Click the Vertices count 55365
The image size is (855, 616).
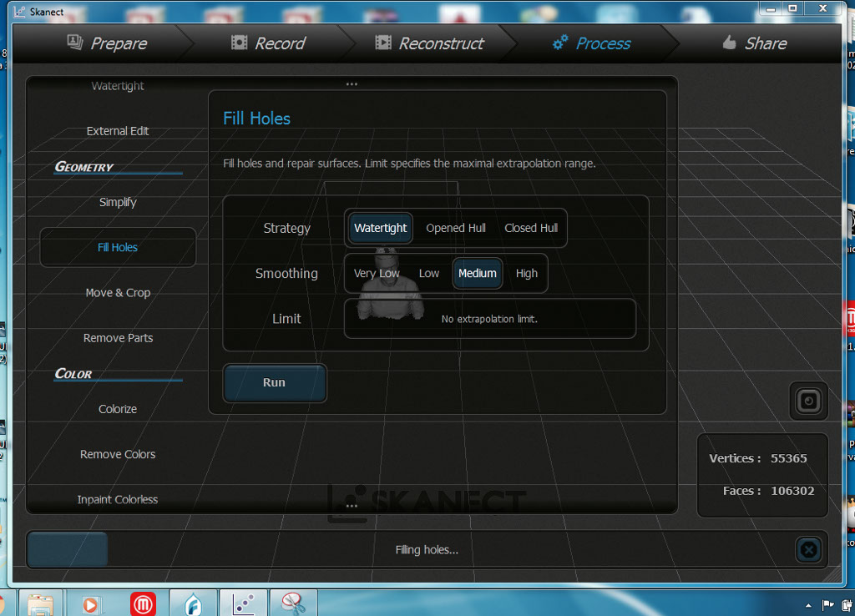788,458
